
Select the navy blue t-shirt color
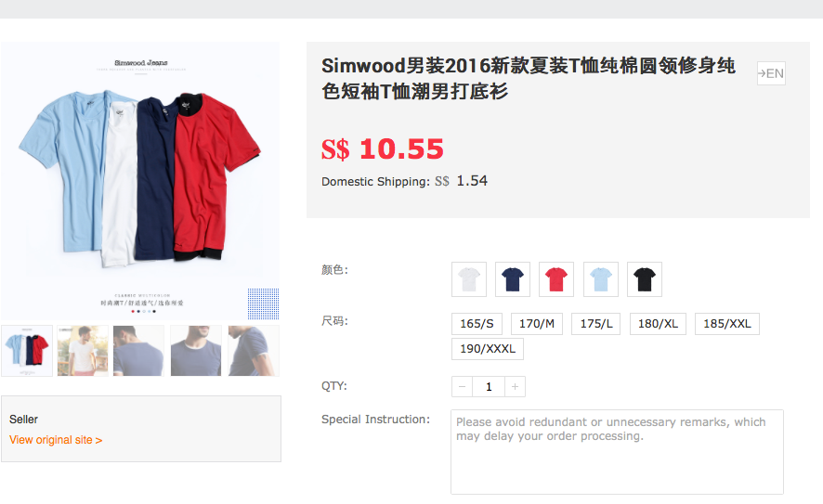tap(513, 279)
